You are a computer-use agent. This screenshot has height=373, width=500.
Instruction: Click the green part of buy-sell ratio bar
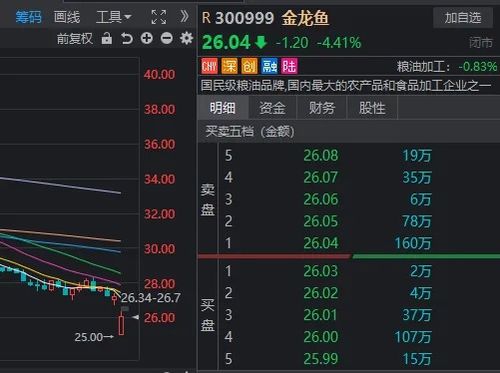click(426, 256)
